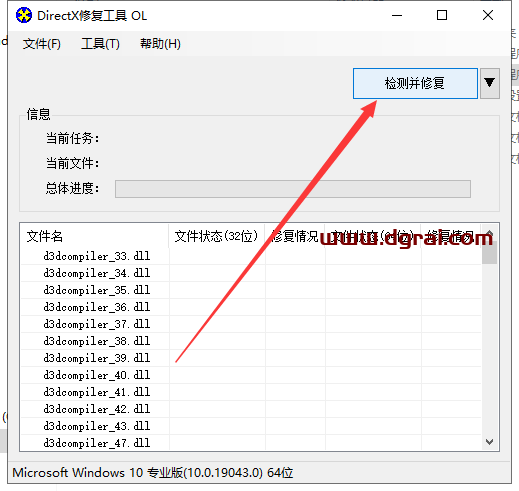The image size is (519, 491).
Task: Select row d3dcompiler_34.dll
Action: pyautogui.click(x=251, y=273)
